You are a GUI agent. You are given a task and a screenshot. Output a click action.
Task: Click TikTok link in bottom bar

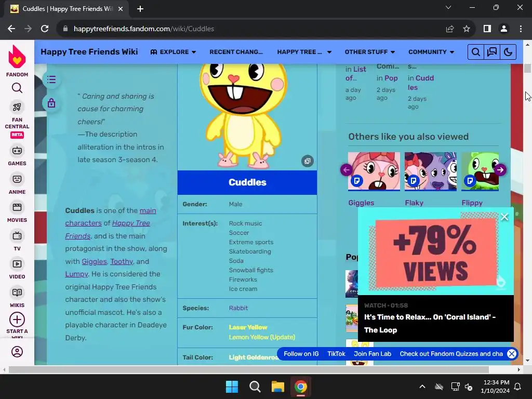(336, 354)
